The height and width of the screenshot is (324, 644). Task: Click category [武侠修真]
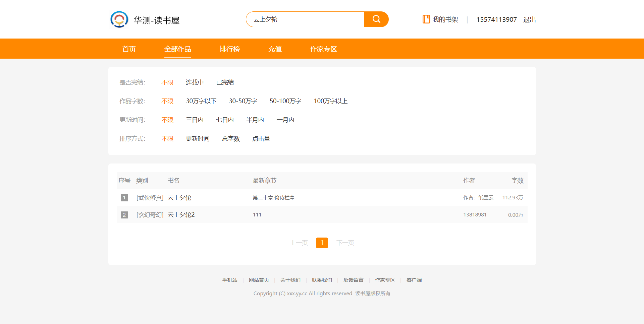pos(150,198)
